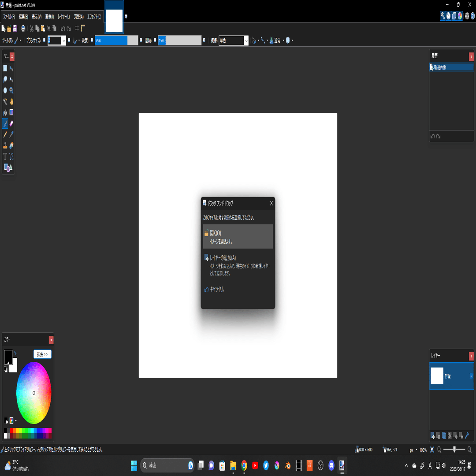
Task: Select the Gradient tool
Action: [11, 113]
